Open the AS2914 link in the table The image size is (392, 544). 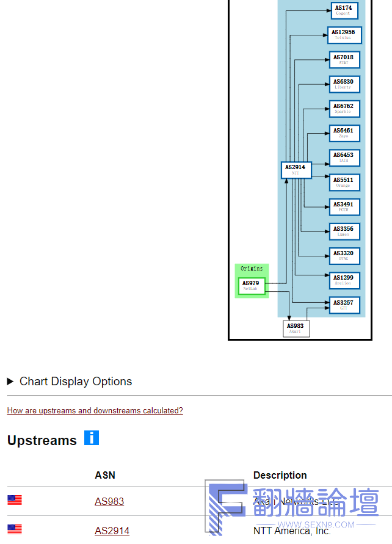click(112, 531)
